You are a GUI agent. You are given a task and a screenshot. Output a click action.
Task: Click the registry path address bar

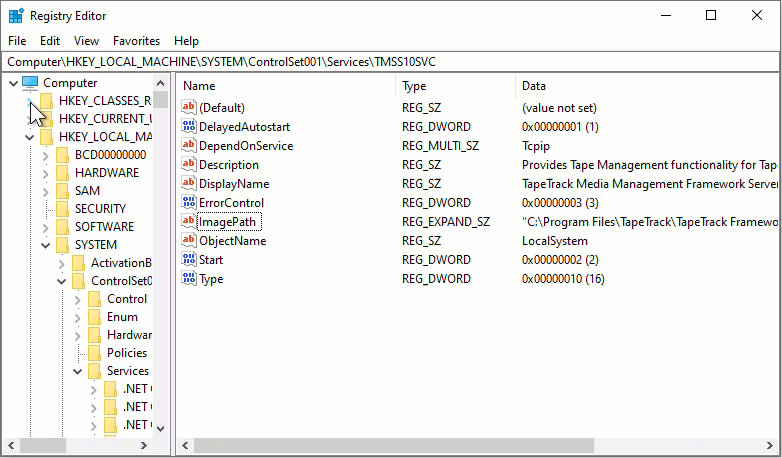pos(391,62)
